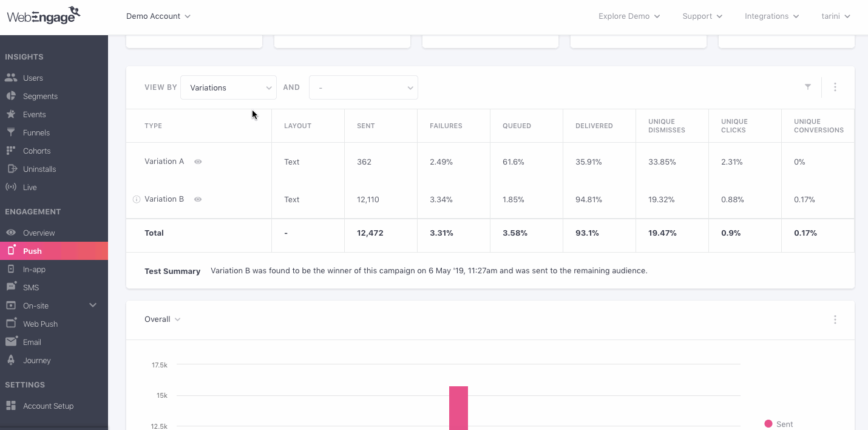Open the Overview section
The image size is (868, 430).
click(39, 233)
